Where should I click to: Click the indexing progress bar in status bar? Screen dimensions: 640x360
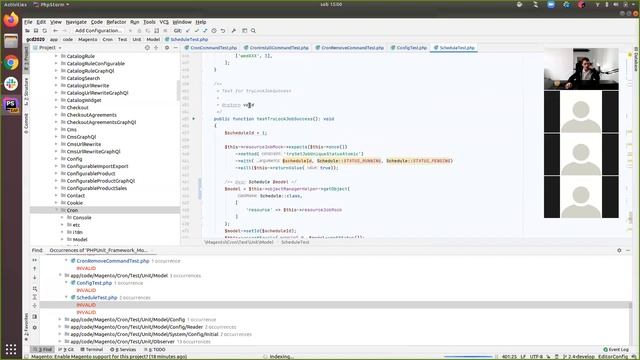[x=467, y=357]
